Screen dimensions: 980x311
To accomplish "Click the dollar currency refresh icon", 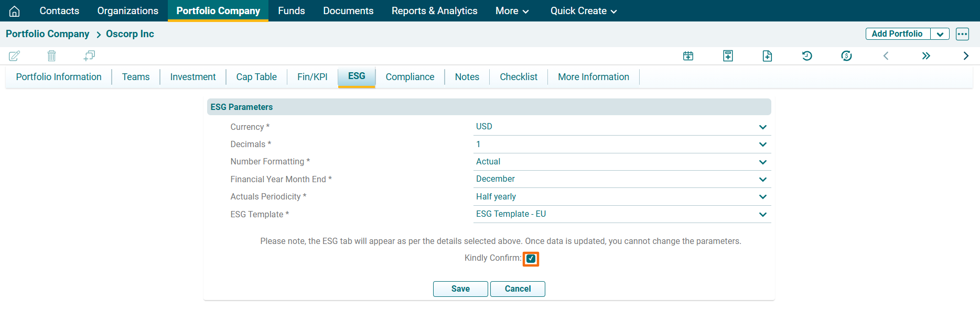I will click(x=846, y=56).
